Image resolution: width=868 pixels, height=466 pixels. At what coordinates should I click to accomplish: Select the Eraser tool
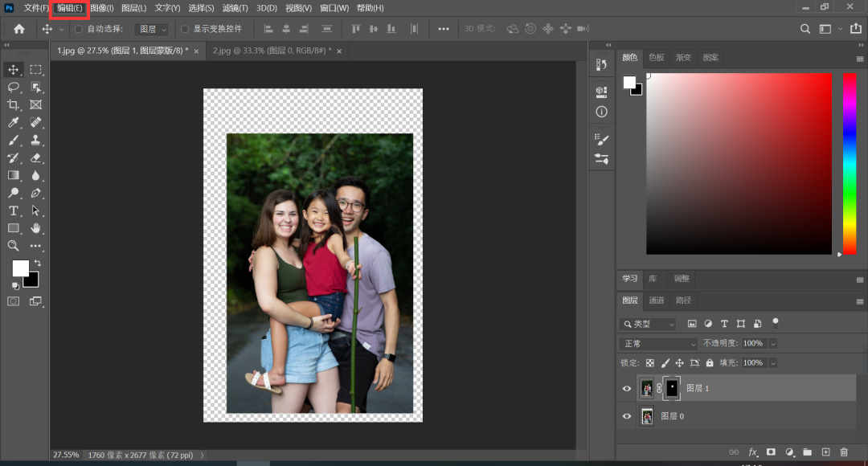(x=36, y=157)
